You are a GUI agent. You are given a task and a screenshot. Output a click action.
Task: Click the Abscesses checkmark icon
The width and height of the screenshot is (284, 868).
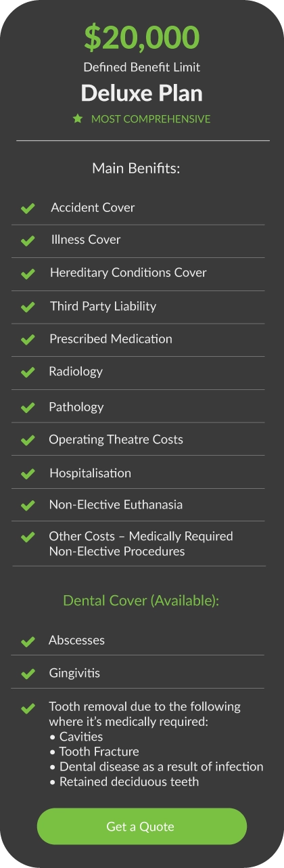coord(28,641)
